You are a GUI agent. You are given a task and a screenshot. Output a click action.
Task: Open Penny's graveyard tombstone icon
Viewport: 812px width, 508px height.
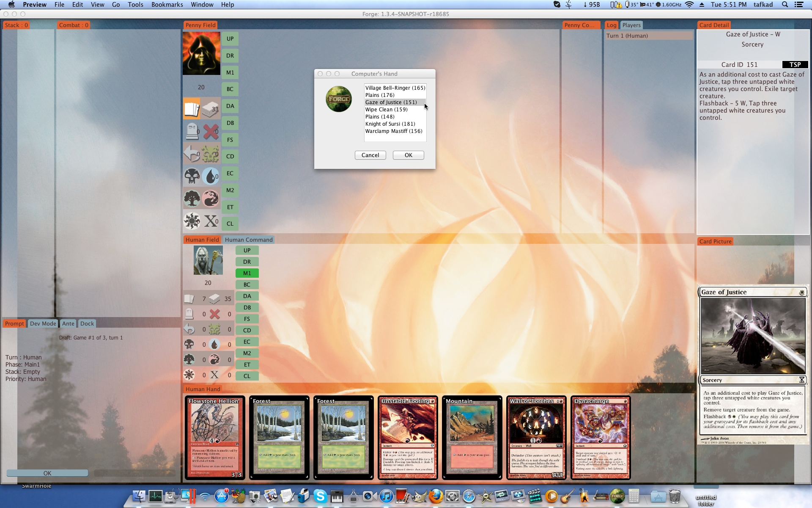pyautogui.click(x=192, y=132)
